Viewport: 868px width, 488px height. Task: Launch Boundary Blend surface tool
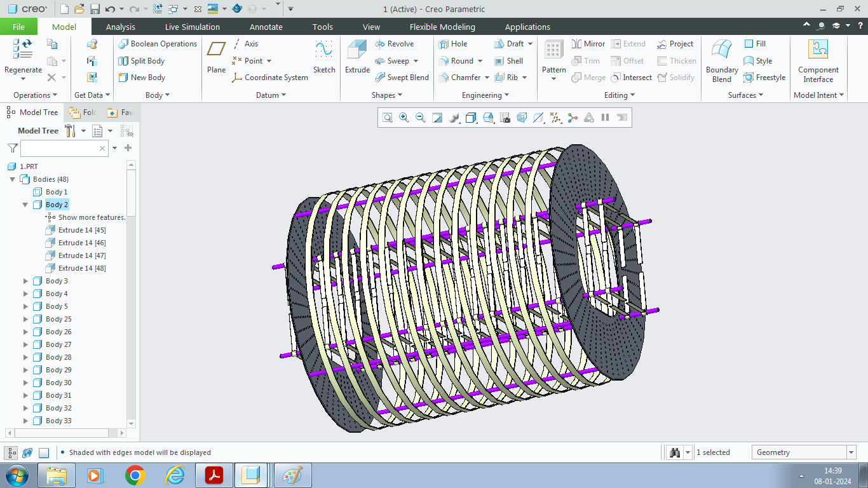tap(722, 61)
